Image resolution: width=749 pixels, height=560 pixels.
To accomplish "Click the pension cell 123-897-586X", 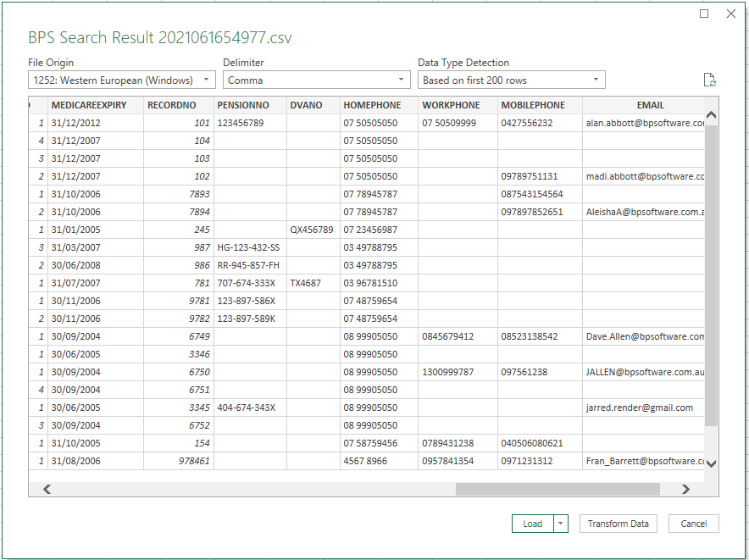I will click(x=250, y=301).
